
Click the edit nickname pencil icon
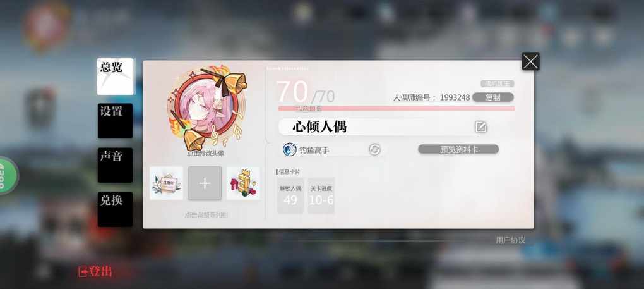(x=480, y=127)
